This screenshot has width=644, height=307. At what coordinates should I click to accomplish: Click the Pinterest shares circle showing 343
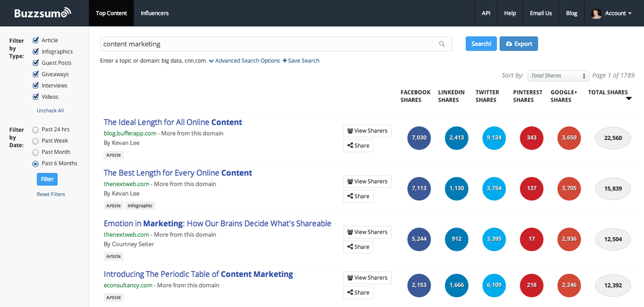point(531,138)
